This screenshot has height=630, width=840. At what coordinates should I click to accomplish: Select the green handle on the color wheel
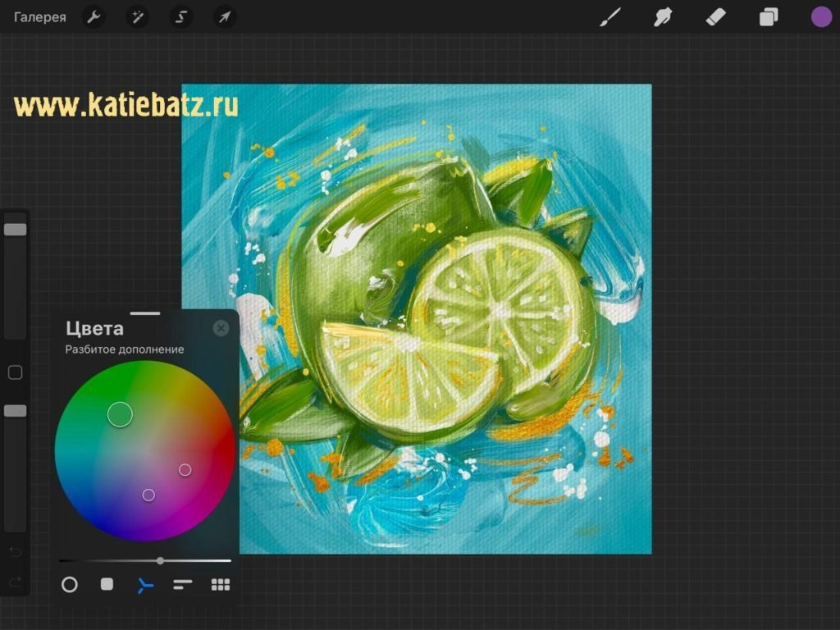click(x=120, y=414)
